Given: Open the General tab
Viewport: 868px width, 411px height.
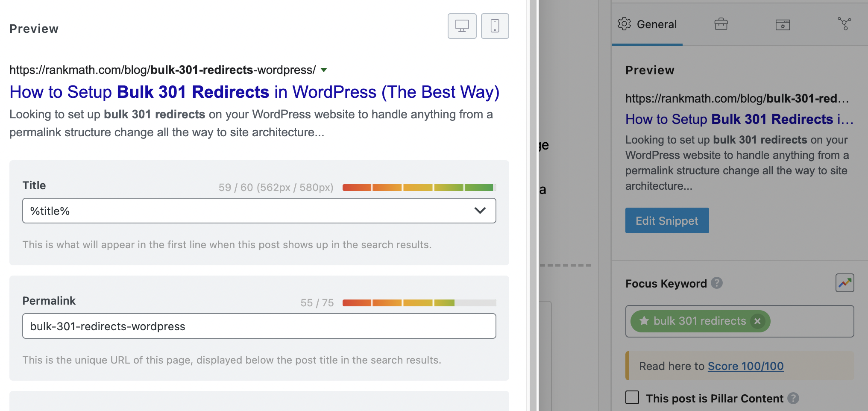Looking at the screenshot, I should coord(647,24).
